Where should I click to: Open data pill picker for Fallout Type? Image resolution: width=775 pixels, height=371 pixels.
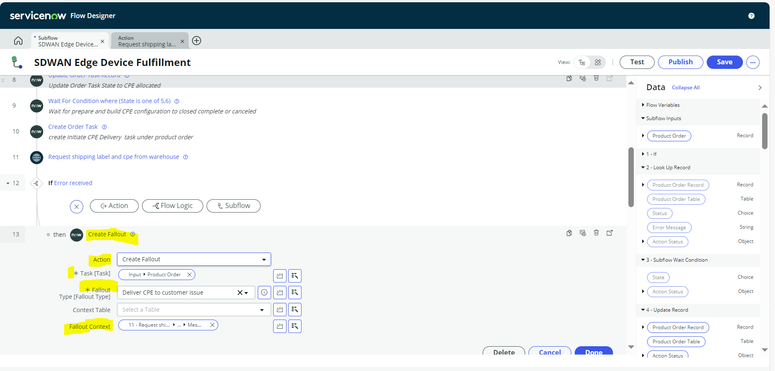295,292
